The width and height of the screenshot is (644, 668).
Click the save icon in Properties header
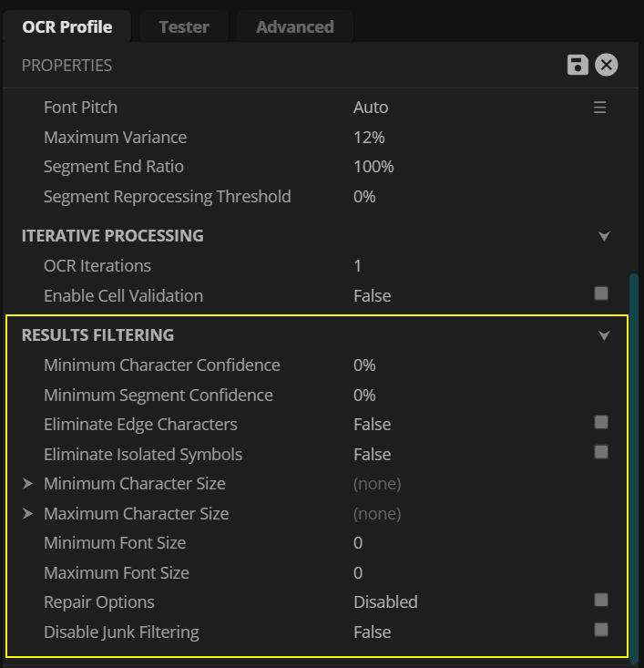(577, 65)
